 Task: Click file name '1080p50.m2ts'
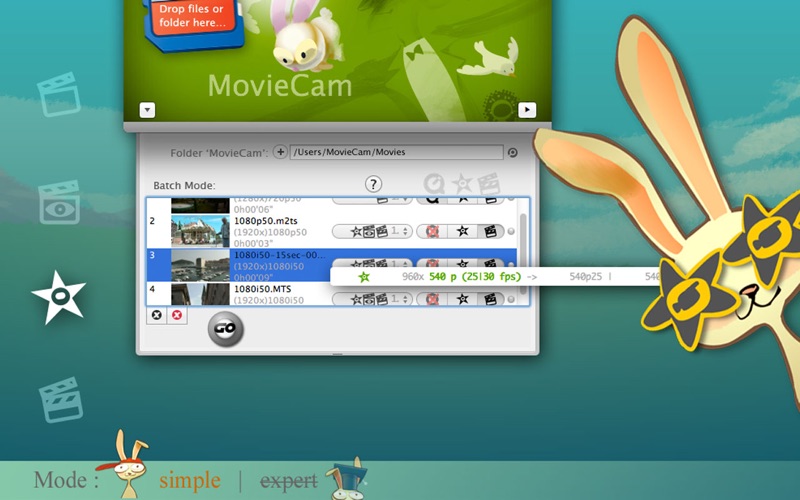(265, 221)
